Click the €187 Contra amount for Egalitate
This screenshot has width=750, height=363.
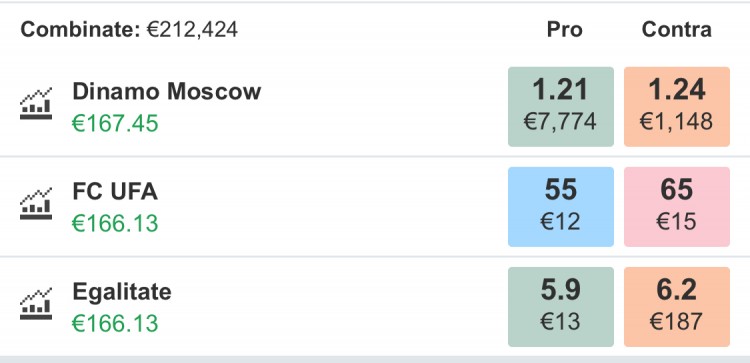click(x=676, y=321)
